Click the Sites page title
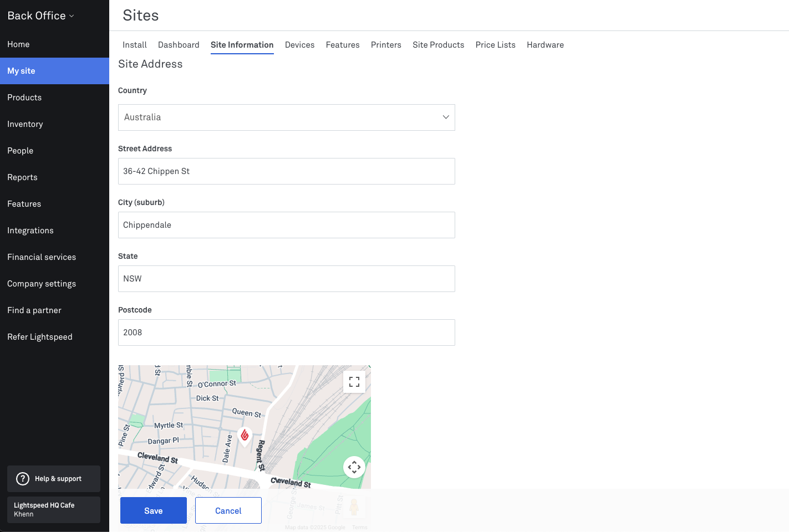This screenshot has width=789, height=532. [141, 16]
